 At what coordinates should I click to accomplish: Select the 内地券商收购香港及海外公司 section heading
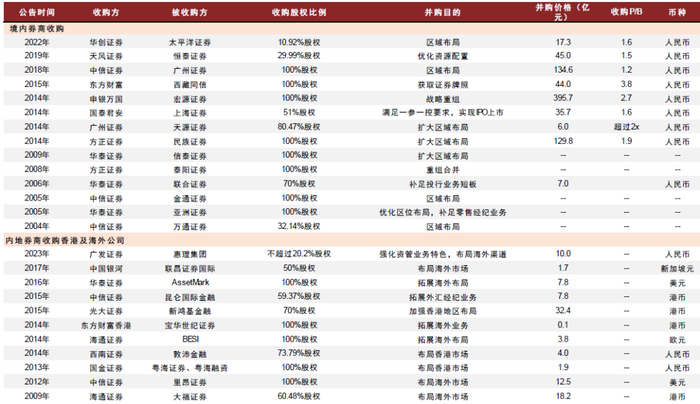65,241
